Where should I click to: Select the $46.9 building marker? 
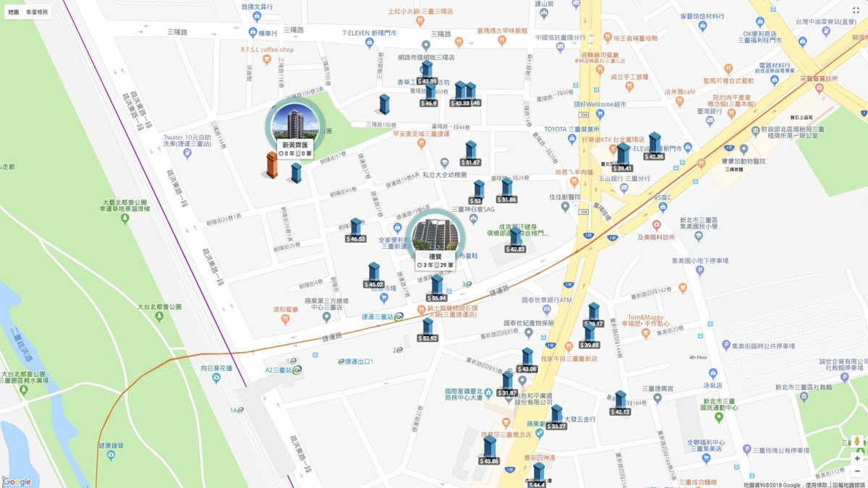pyautogui.click(x=430, y=96)
